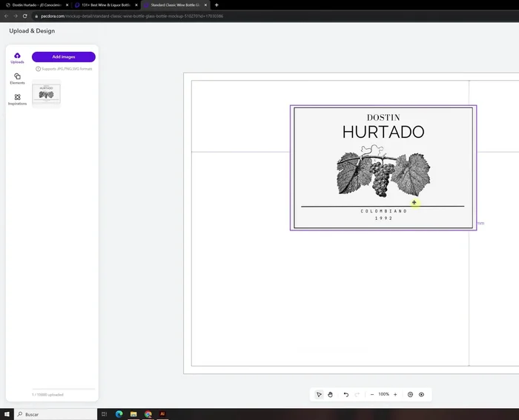Zoom in with the plus button
This screenshot has width=519, height=420.
(395, 395)
